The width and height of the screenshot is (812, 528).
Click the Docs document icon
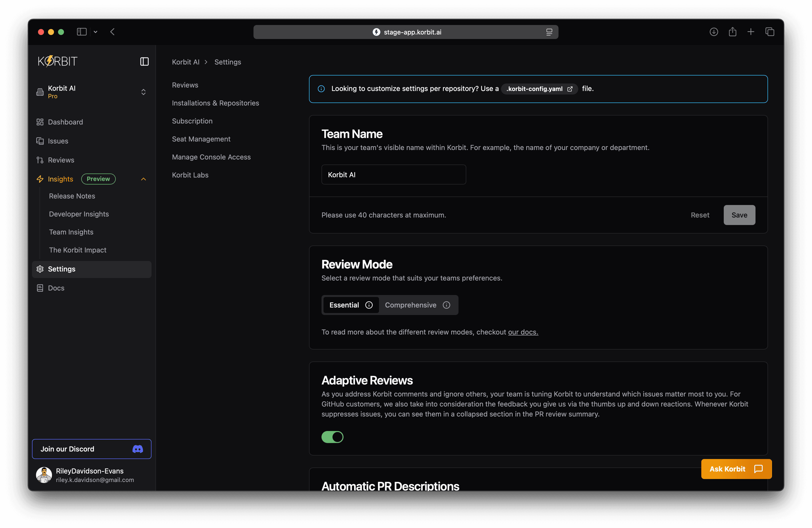tap(40, 288)
